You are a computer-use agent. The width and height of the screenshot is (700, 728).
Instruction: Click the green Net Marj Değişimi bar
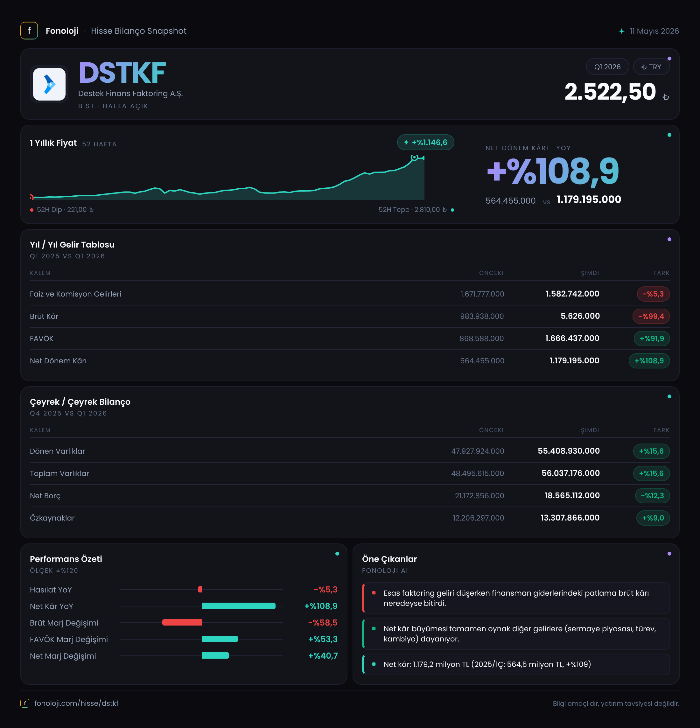[x=215, y=655]
